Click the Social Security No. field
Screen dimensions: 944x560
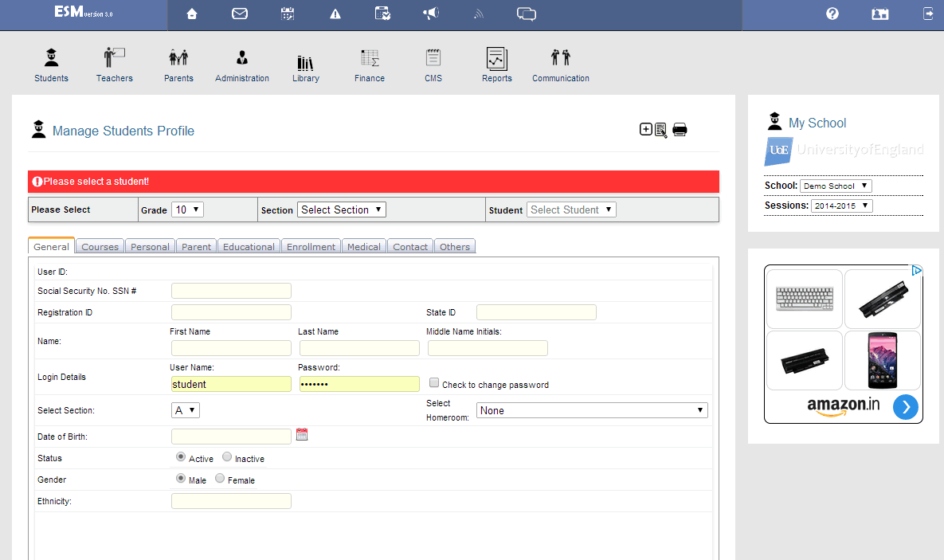pos(231,291)
